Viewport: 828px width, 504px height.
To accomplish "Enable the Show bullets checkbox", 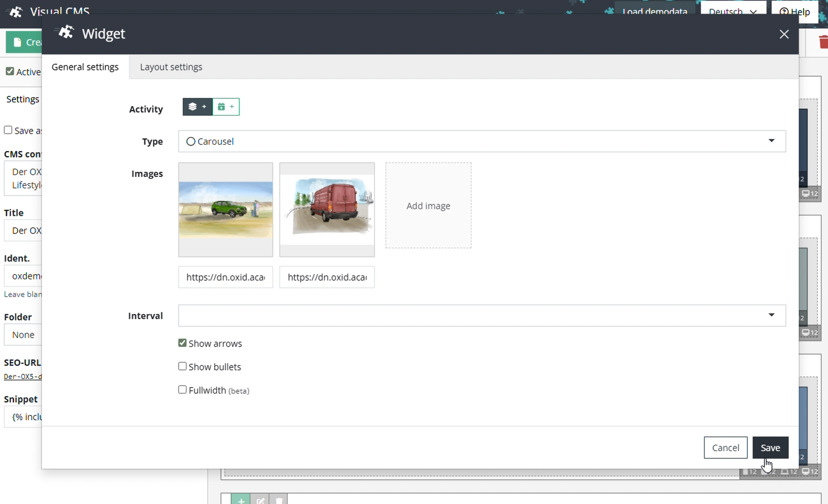I will click(182, 366).
